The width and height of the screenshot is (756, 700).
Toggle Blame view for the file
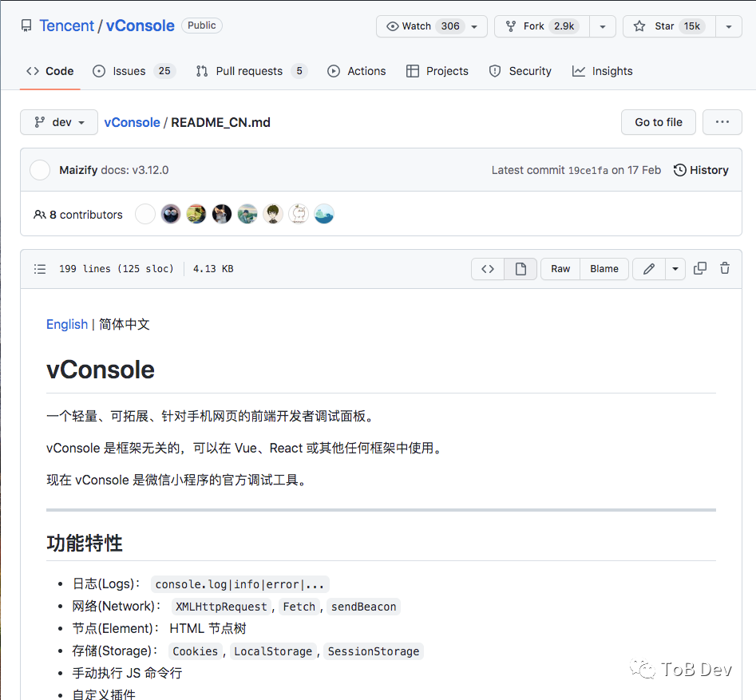[604, 268]
